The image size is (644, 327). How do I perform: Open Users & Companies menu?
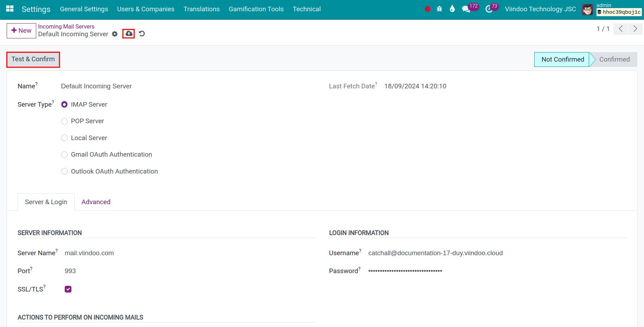[146, 9]
